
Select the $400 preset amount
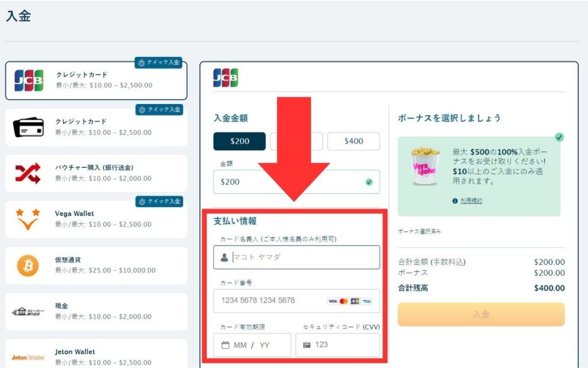353,141
